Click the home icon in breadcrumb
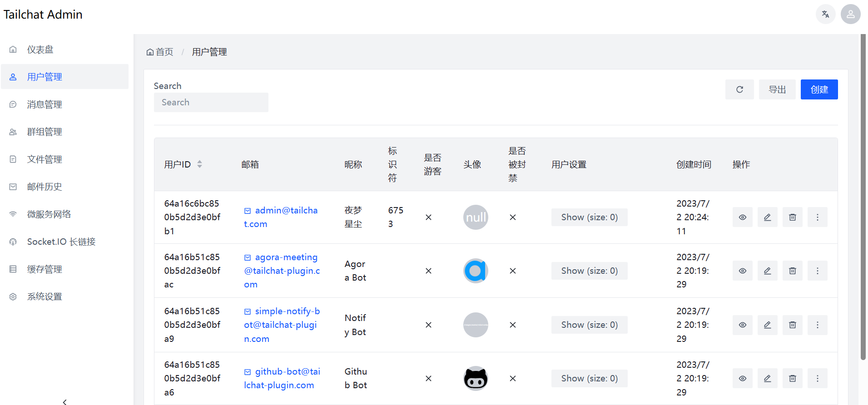Image resolution: width=868 pixels, height=405 pixels. 150,52
